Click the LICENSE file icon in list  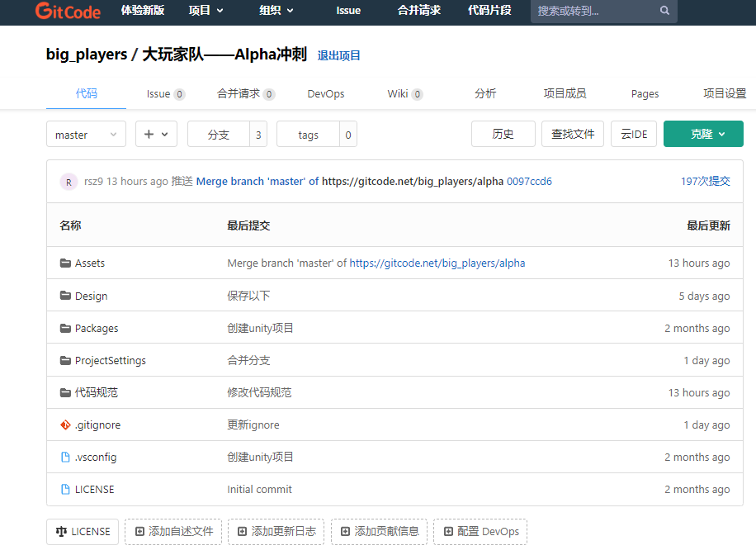65,490
